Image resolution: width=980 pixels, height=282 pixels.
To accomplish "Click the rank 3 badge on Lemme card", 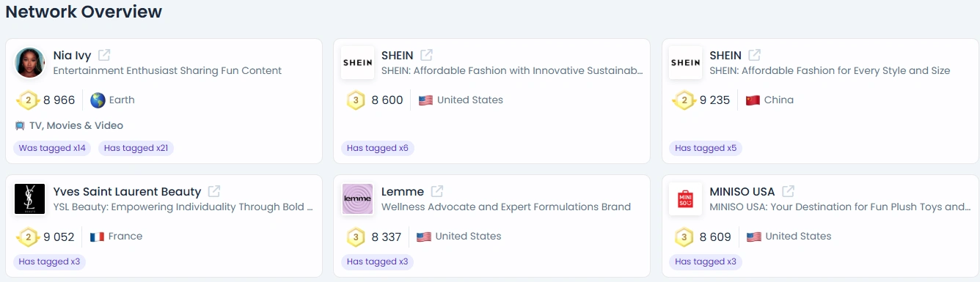I will click(x=356, y=237).
